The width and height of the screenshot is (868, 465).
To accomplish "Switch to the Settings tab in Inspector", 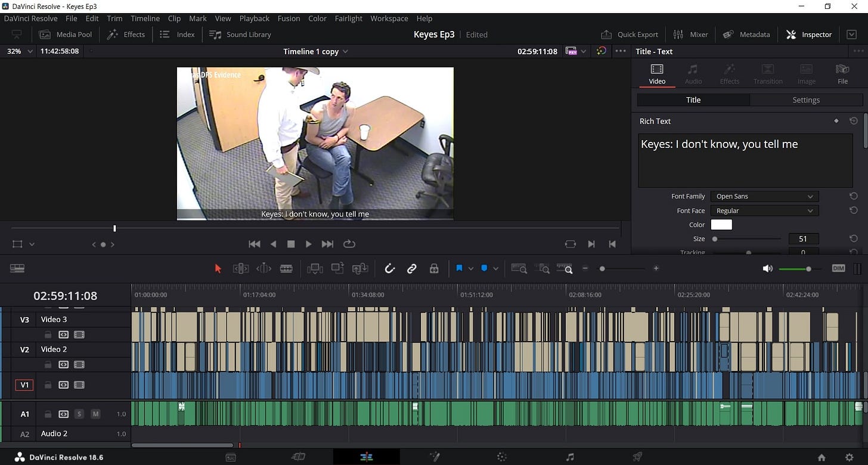I will click(x=805, y=100).
